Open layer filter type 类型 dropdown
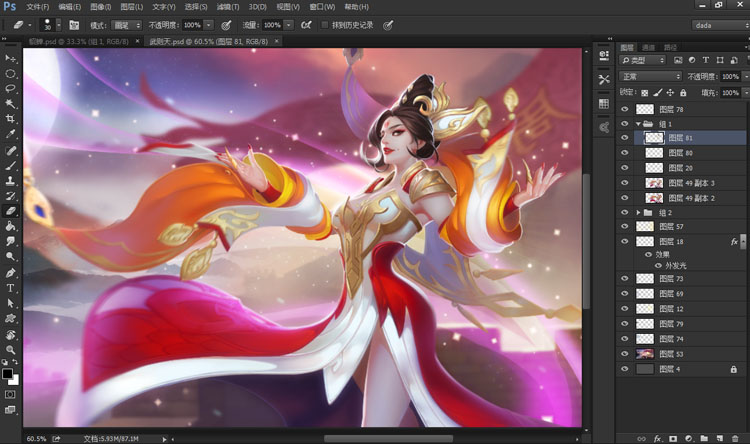This screenshot has height=444, width=750. tap(642, 60)
